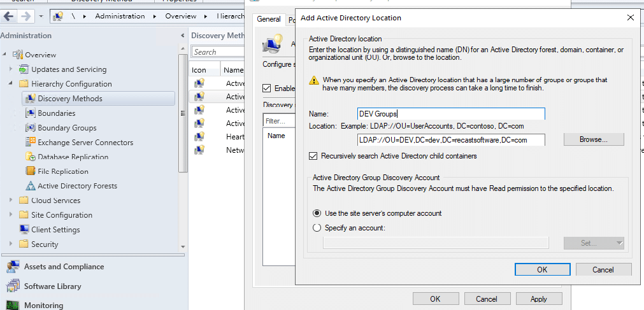The height and width of the screenshot is (310, 644).
Task: Click the Exchange Server Connectors icon
Action: tap(30, 143)
